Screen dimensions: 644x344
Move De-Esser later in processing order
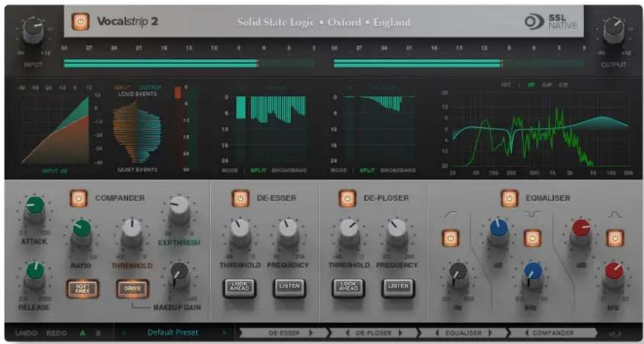[311, 333]
